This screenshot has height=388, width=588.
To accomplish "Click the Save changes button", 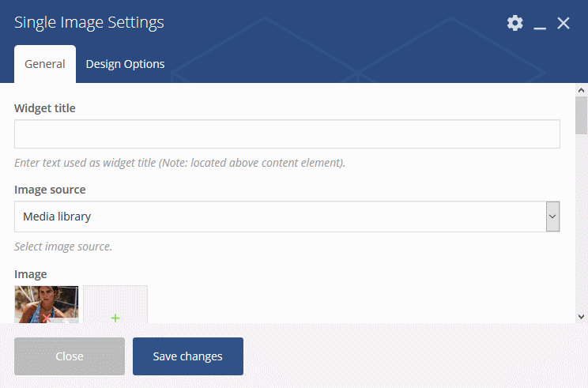I will [x=188, y=356].
